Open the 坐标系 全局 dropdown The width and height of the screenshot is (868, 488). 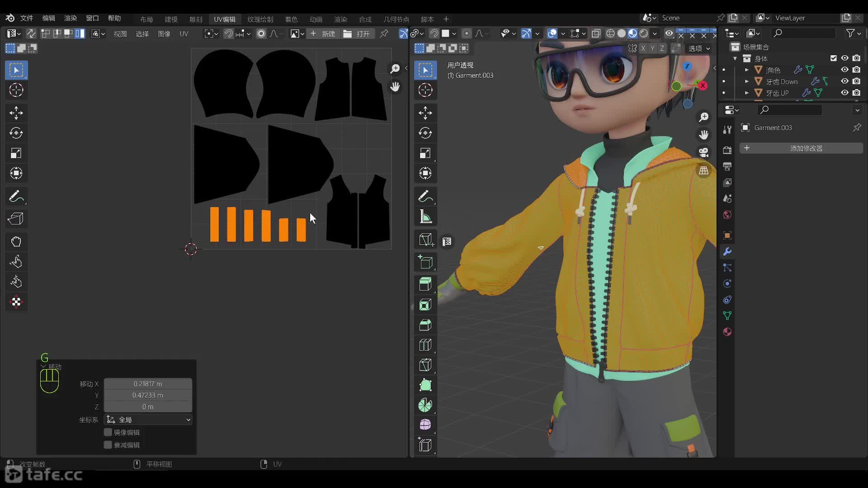point(148,420)
